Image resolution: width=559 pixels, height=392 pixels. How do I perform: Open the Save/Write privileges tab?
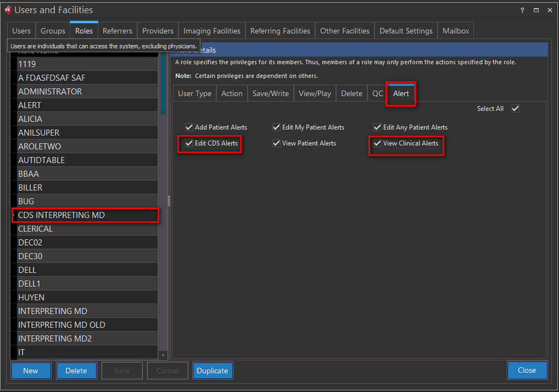[x=270, y=93]
